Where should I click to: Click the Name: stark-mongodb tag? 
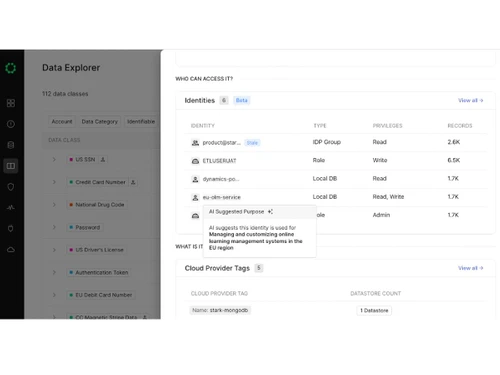[x=220, y=310]
